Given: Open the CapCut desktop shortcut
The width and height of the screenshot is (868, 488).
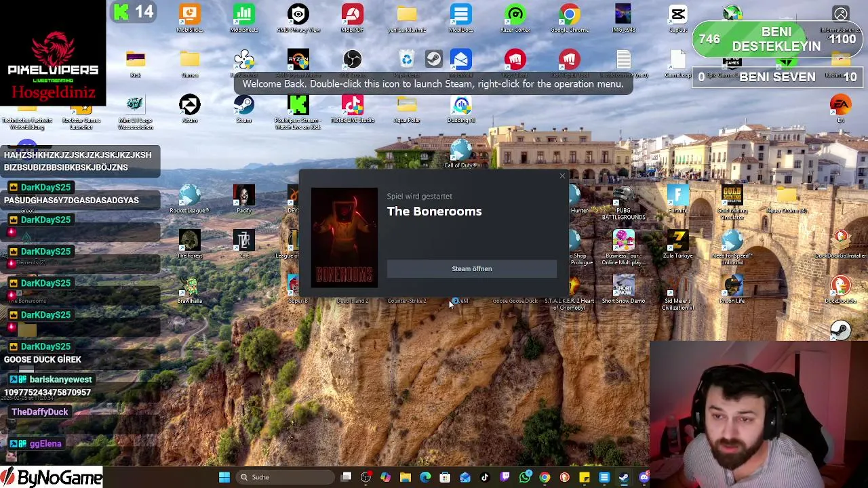Looking at the screenshot, I should click(677, 18).
